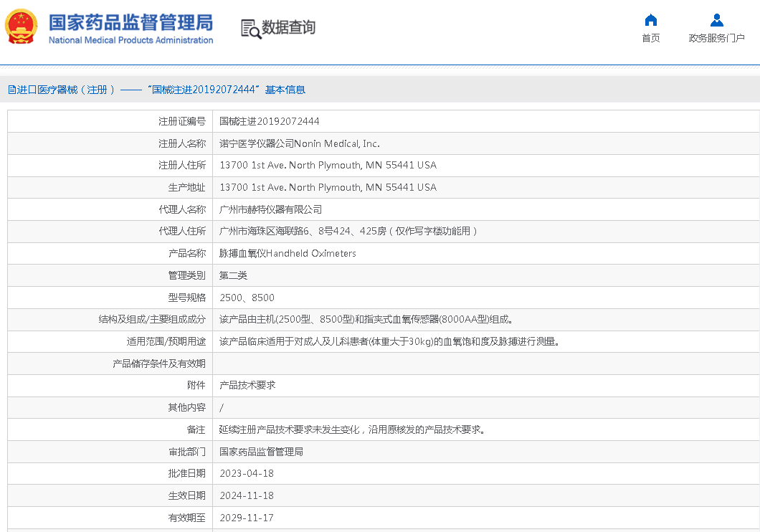This screenshot has width=760, height=532.
Task: Click the 数据查询 search document icon
Action: coord(251,29)
